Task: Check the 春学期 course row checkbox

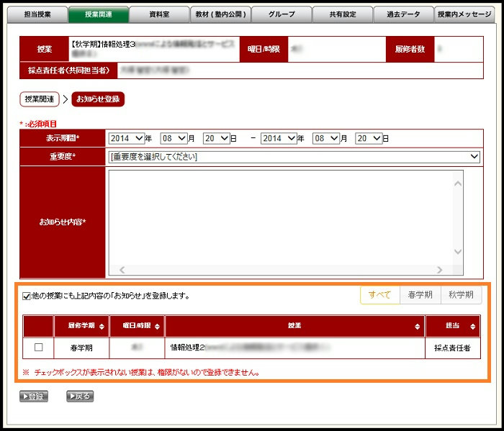Action: [39, 348]
